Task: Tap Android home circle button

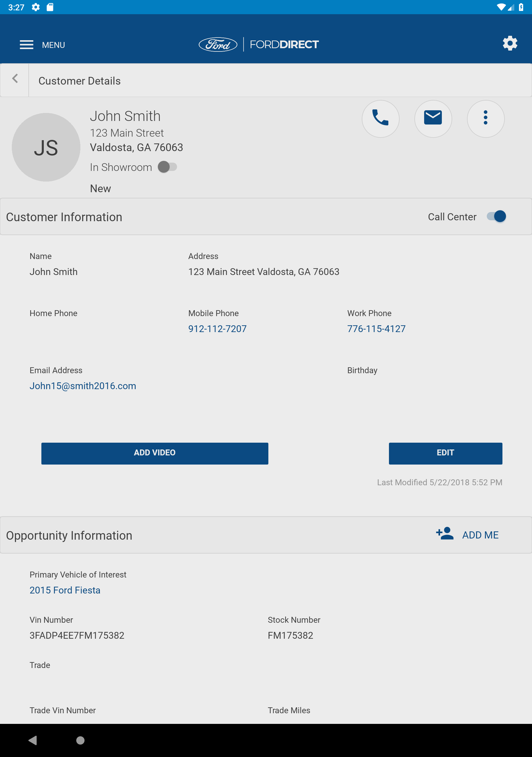Action: point(80,740)
